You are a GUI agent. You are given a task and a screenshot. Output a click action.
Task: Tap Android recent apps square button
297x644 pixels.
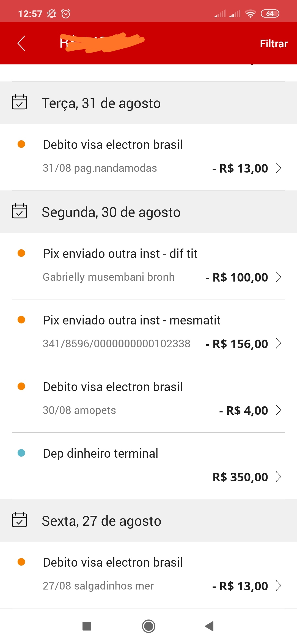click(x=87, y=626)
